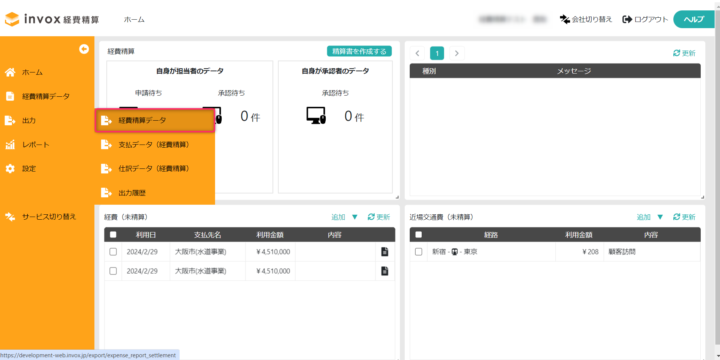The height and width of the screenshot is (360, 720).
Task: Click the 新宿 - 東京 route text
Action: click(x=455, y=252)
